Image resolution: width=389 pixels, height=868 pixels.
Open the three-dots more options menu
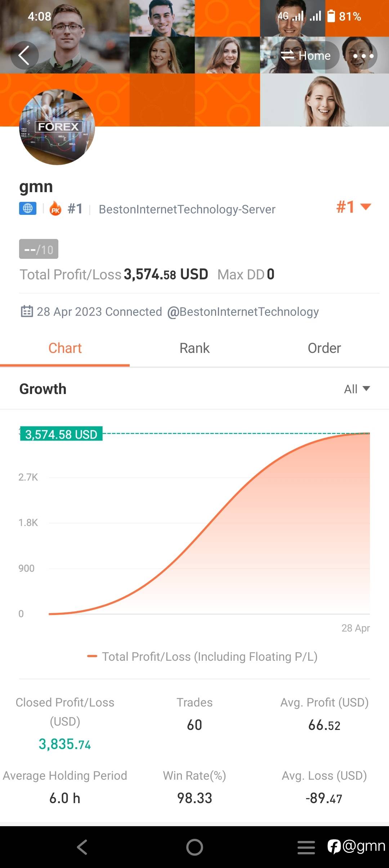tap(362, 56)
